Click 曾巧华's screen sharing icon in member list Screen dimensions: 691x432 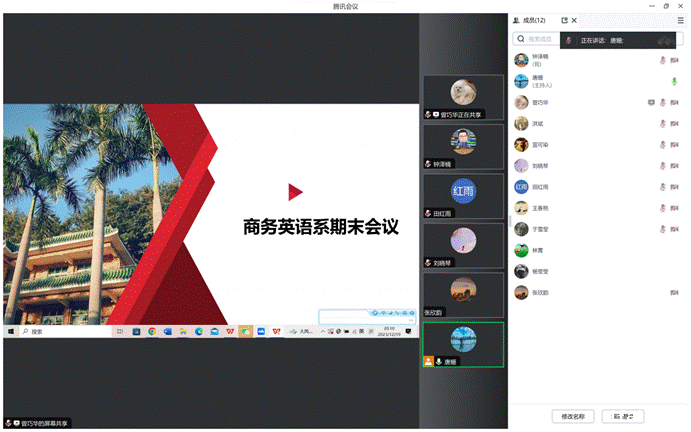(x=651, y=102)
